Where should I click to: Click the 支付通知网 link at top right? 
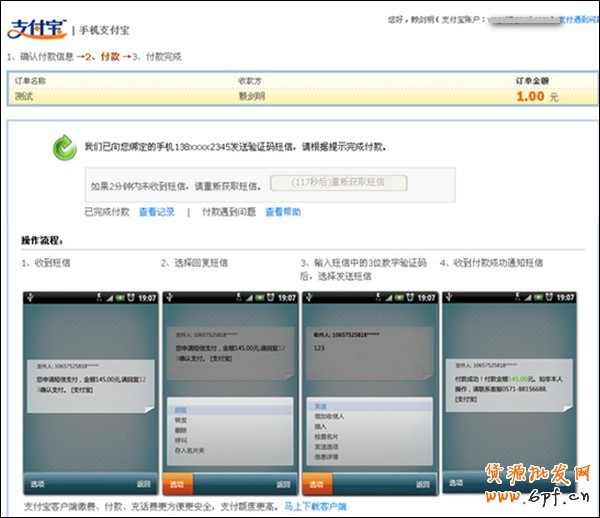(x=577, y=19)
